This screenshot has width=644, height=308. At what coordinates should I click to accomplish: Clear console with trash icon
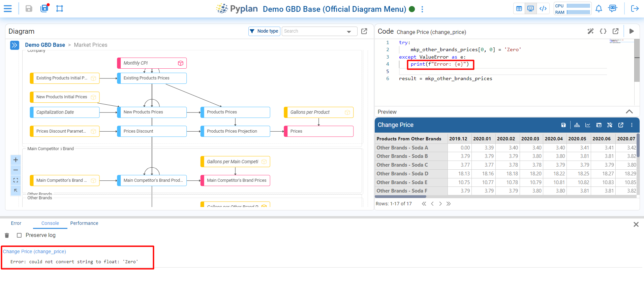tap(7, 235)
